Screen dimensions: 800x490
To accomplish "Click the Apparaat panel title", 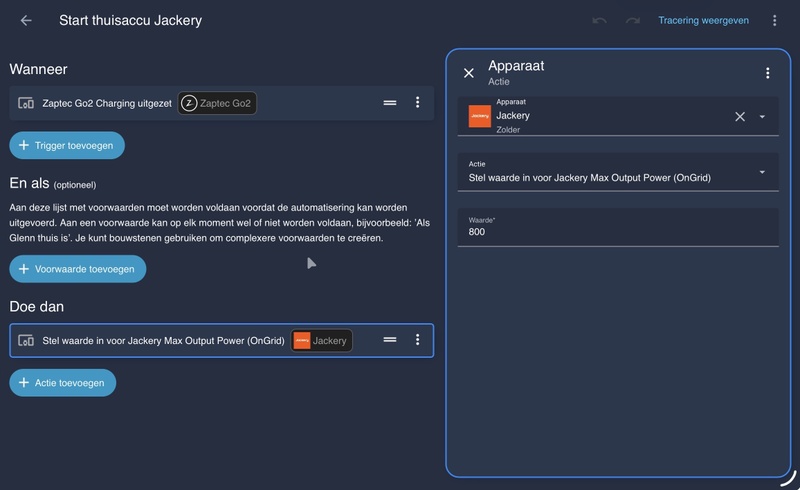I will point(516,66).
